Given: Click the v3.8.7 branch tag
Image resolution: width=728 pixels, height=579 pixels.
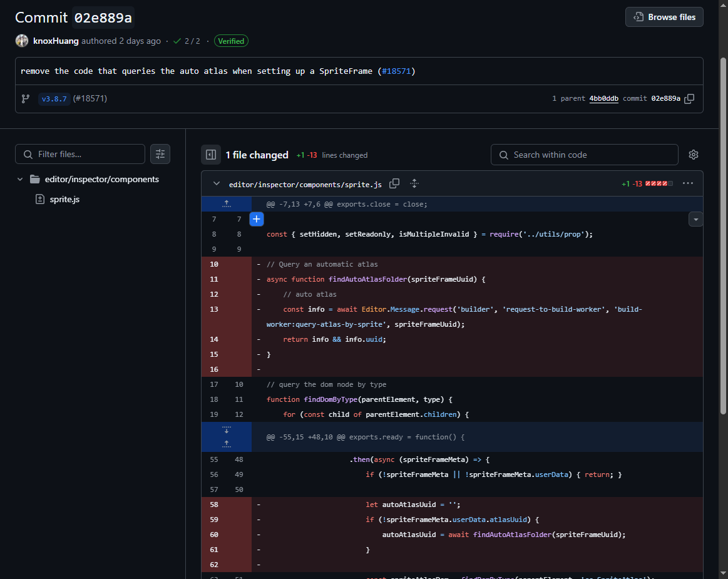Looking at the screenshot, I should point(54,99).
